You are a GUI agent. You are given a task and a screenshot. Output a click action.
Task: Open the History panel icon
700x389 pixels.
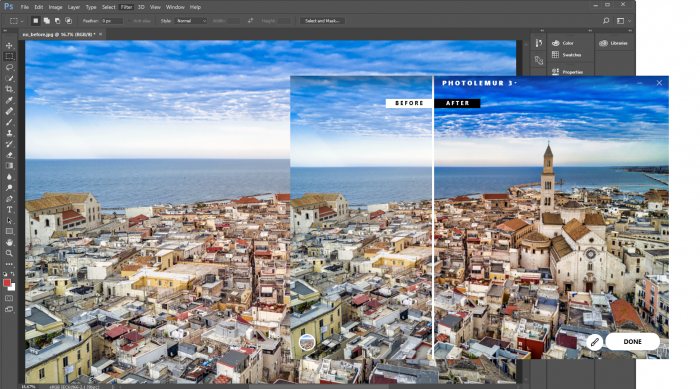539,43
